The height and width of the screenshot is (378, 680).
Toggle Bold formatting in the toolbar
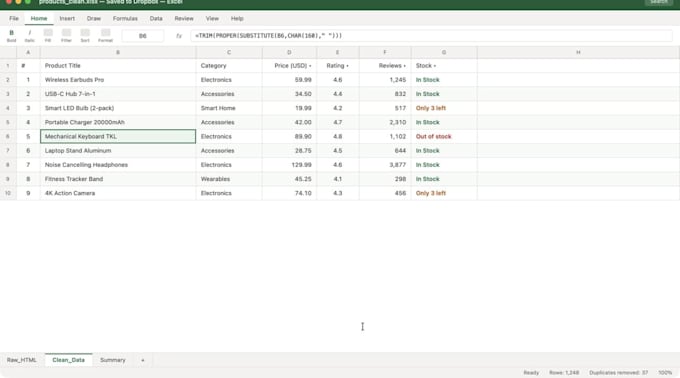(11, 36)
